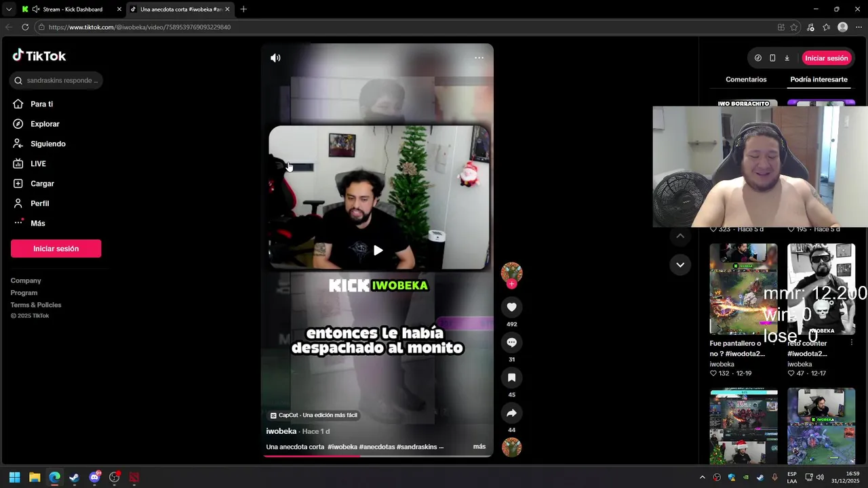868x488 pixels.
Task: Click the TikTok logo
Action: click(x=39, y=56)
